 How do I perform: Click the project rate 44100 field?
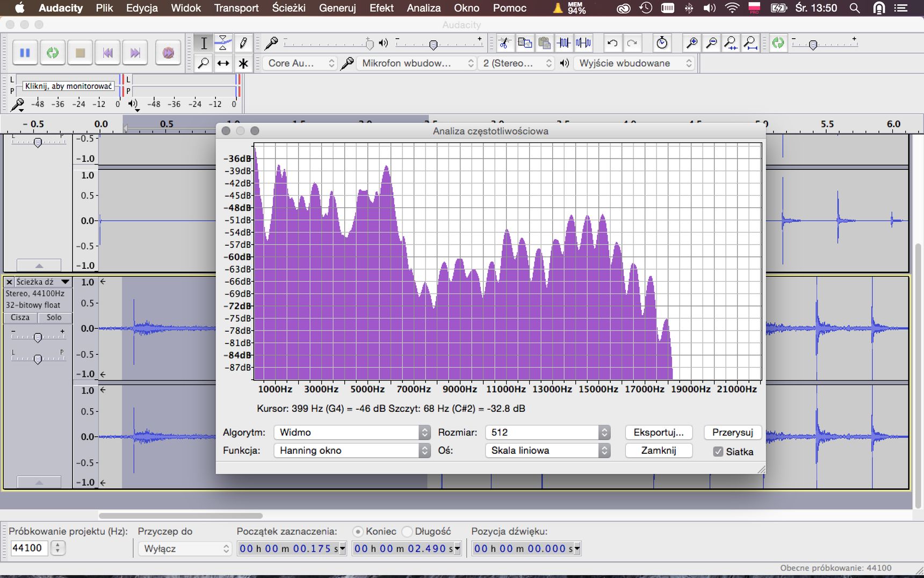pos(28,548)
